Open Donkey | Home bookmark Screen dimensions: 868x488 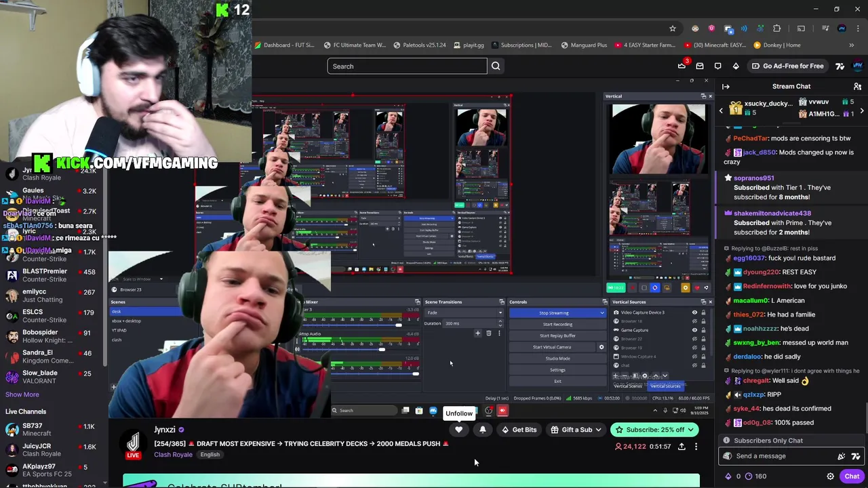tap(777, 45)
